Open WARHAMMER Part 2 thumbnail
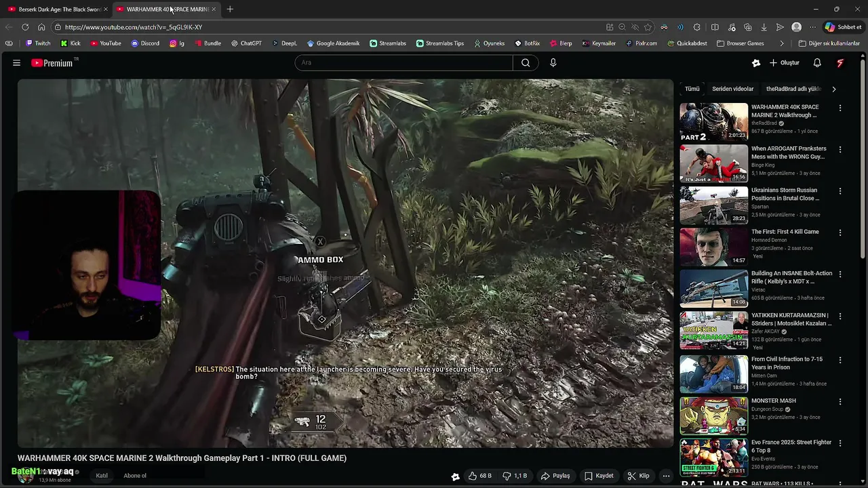Image resolution: width=868 pixels, height=488 pixels. (714, 122)
